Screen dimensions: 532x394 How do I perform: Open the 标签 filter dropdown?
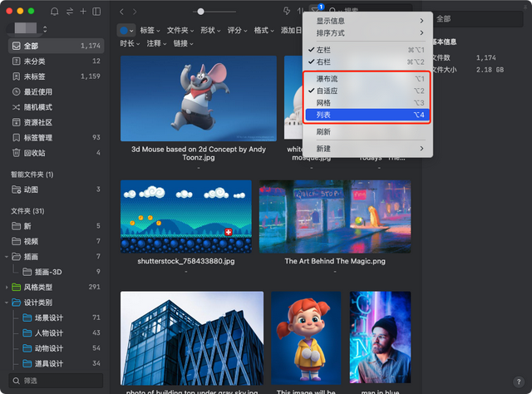[150, 30]
